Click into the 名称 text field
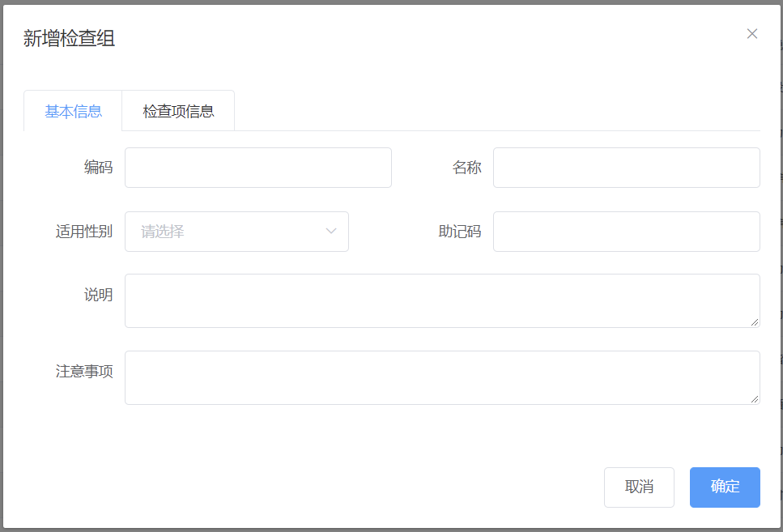Viewport: 783px width, 532px height. coord(627,168)
